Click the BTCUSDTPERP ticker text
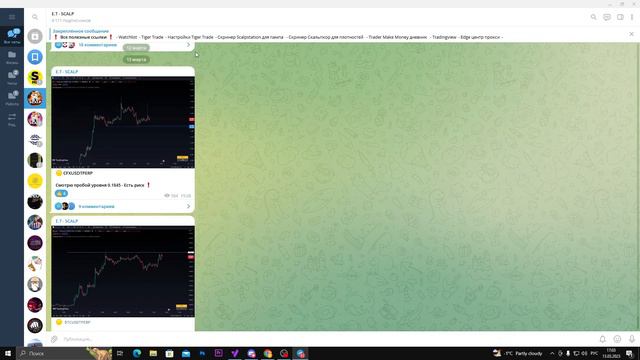The image size is (640, 360). click(77, 322)
